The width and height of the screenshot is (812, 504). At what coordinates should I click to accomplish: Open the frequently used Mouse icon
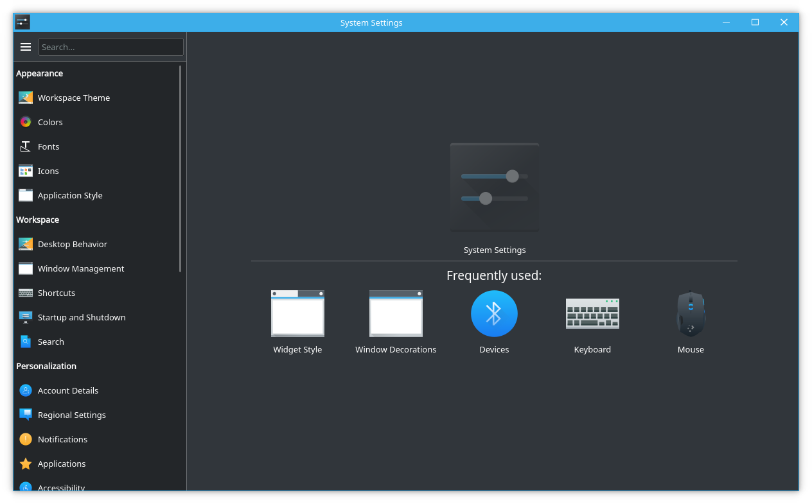click(x=691, y=313)
